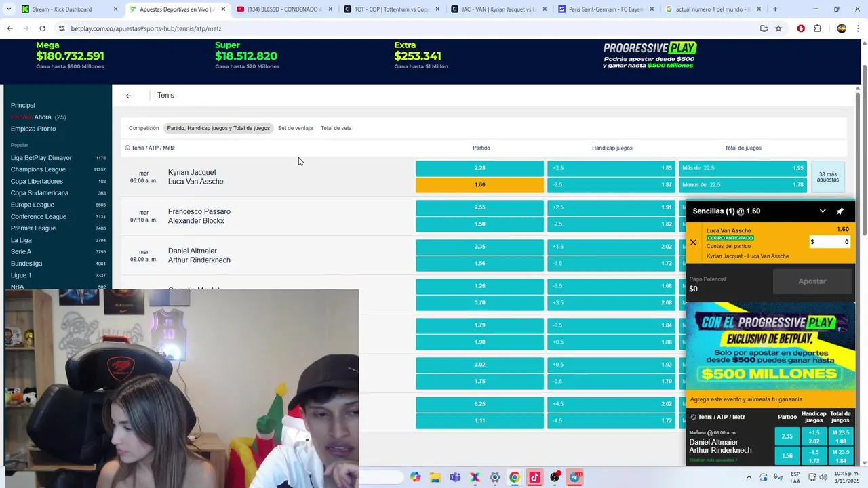
Task: Remove Luca Van Assche selection from slip
Action: pos(693,242)
